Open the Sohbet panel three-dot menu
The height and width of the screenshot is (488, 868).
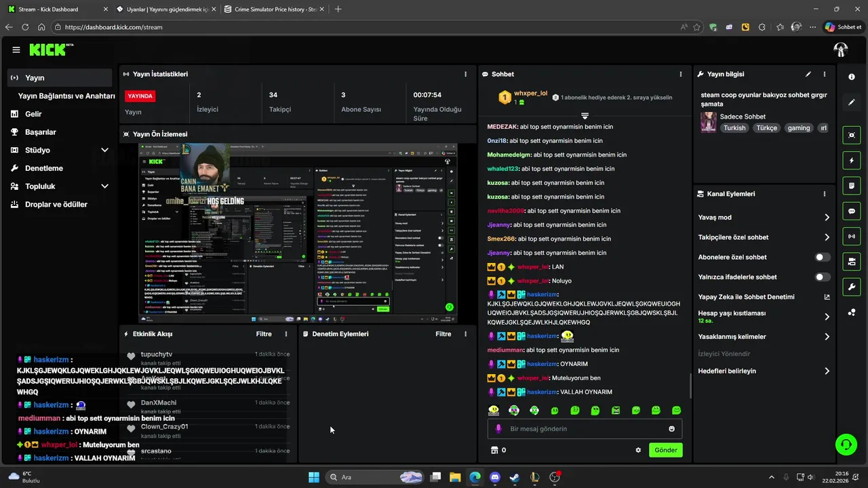pyautogui.click(x=681, y=74)
